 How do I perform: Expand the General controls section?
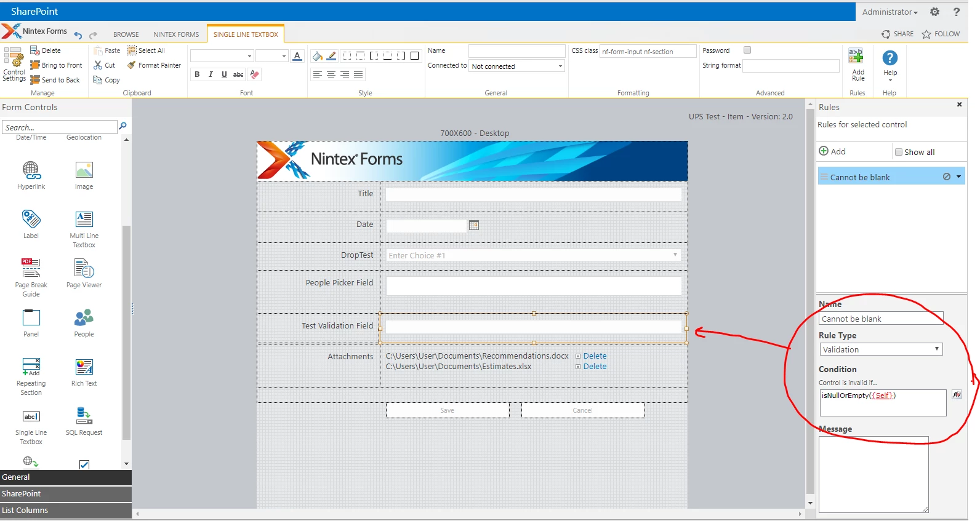pos(66,477)
